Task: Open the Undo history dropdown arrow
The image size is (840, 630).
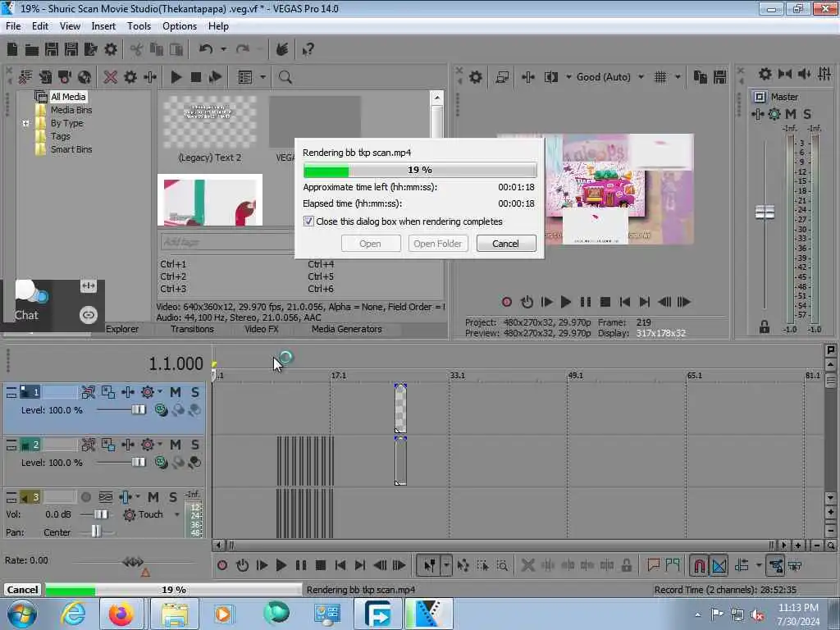Action: pyautogui.click(x=223, y=49)
